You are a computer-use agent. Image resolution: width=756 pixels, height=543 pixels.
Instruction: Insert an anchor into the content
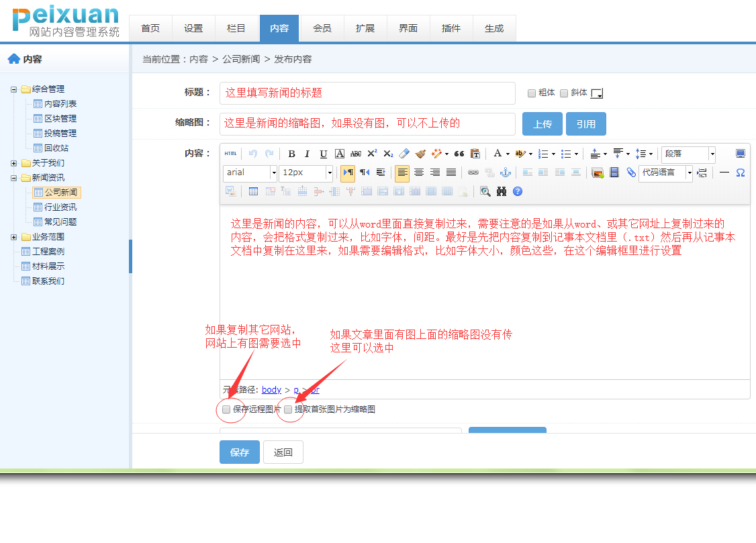[506, 172]
